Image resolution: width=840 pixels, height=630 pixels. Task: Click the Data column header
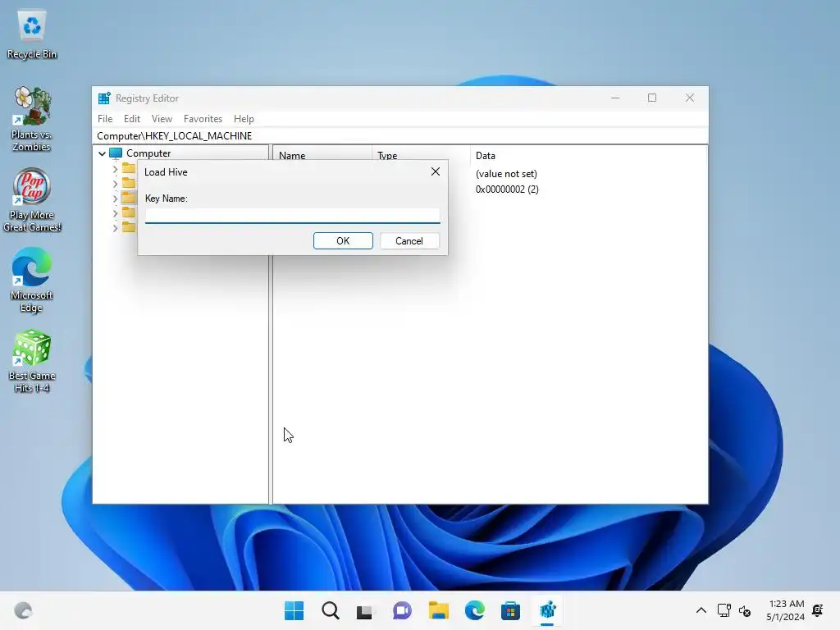[486, 156]
